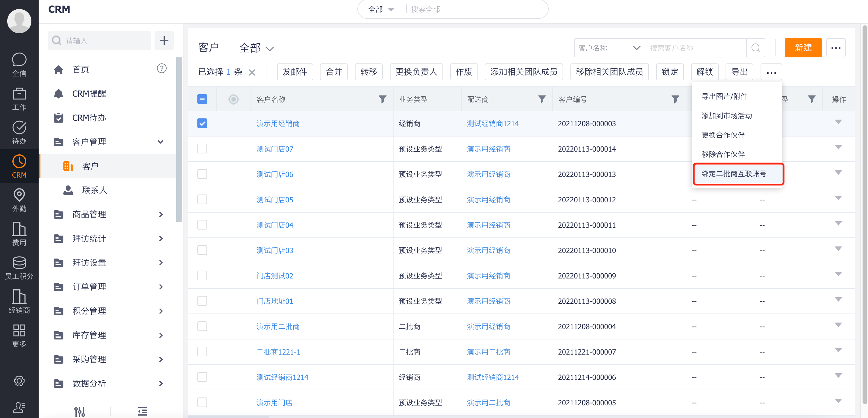Filter the 客户名称 column
This screenshot has width=868, height=418.
382,99
